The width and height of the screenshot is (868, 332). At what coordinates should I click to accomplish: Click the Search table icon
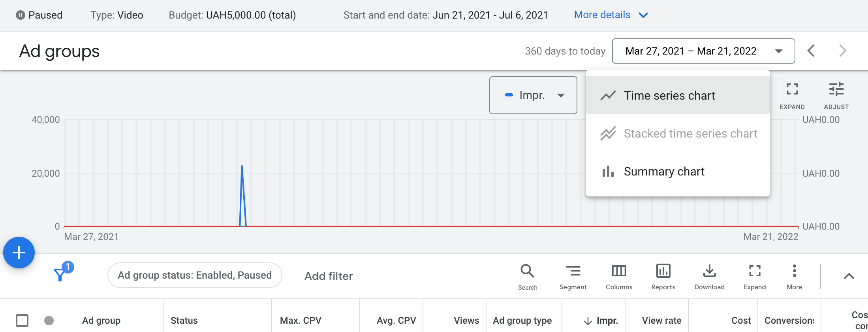528,276
